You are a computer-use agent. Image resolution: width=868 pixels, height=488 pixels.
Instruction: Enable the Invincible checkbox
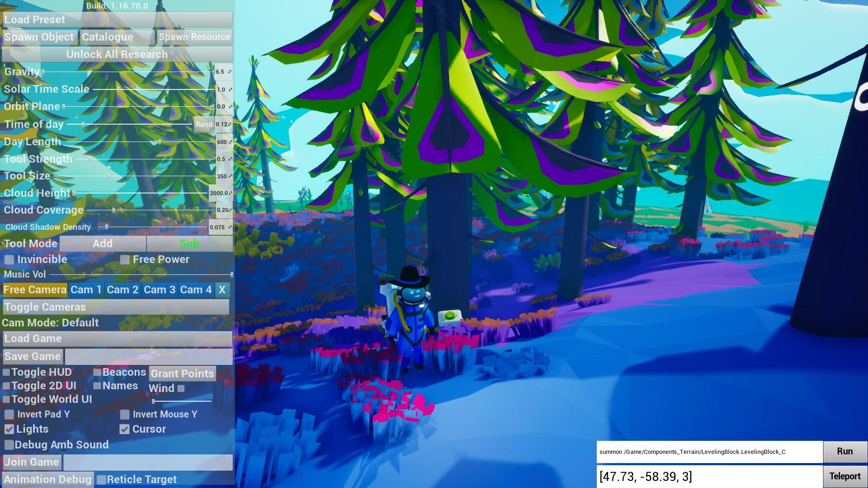[9, 260]
